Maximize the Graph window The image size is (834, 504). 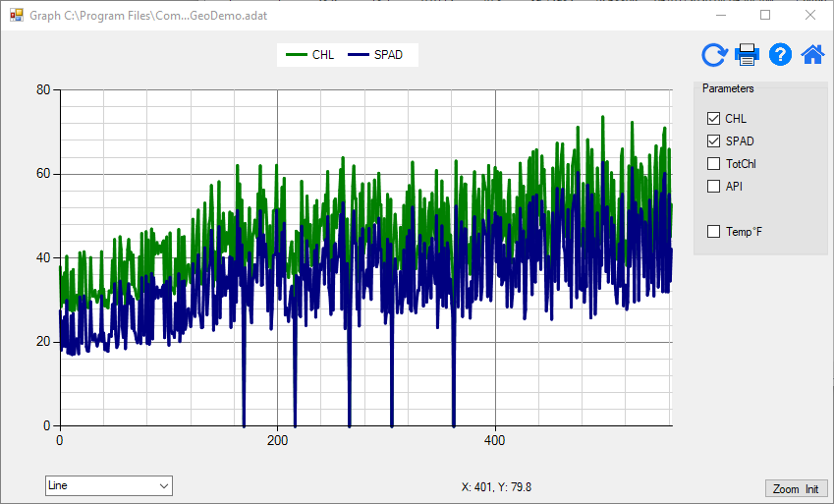coord(764,16)
